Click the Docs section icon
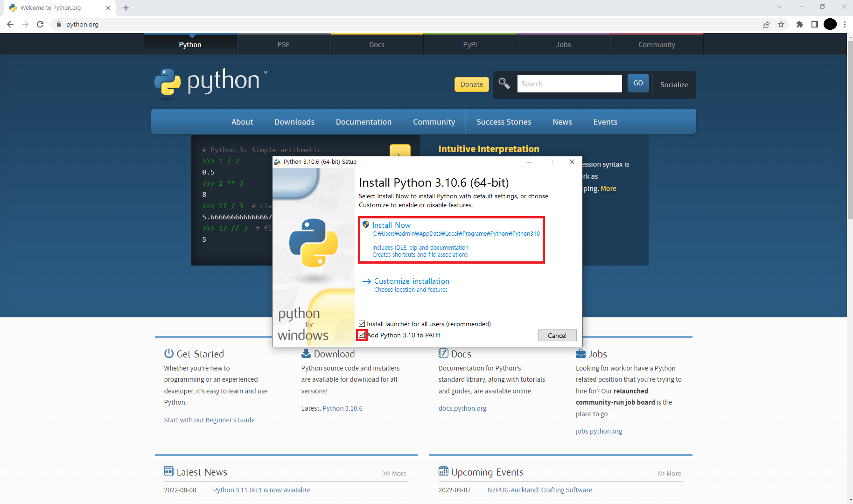This screenshot has height=504, width=853. (x=443, y=353)
